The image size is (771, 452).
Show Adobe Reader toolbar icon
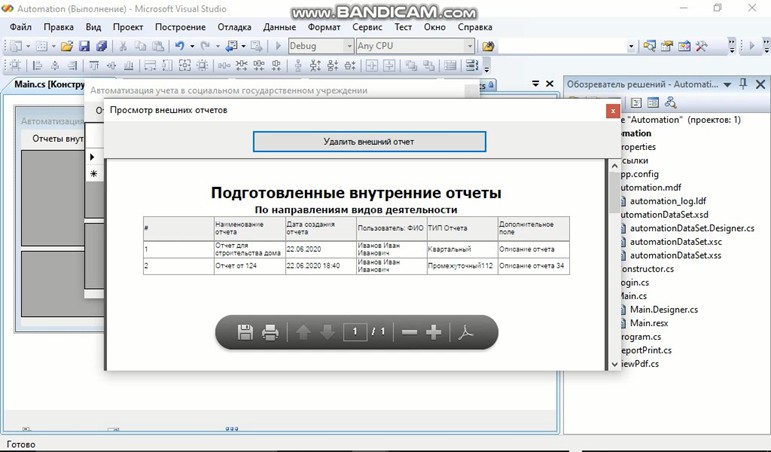click(x=466, y=332)
